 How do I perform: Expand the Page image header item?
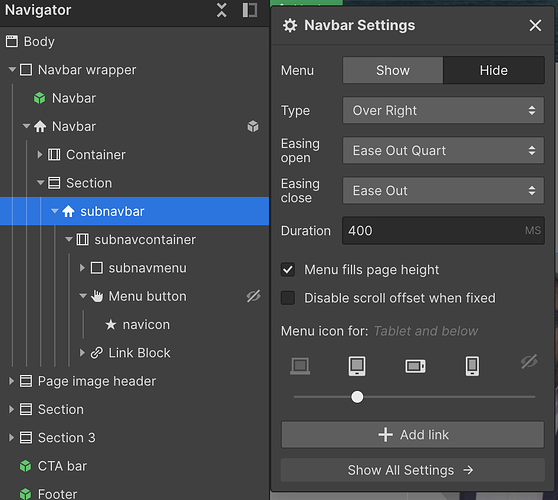(x=11, y=381)
